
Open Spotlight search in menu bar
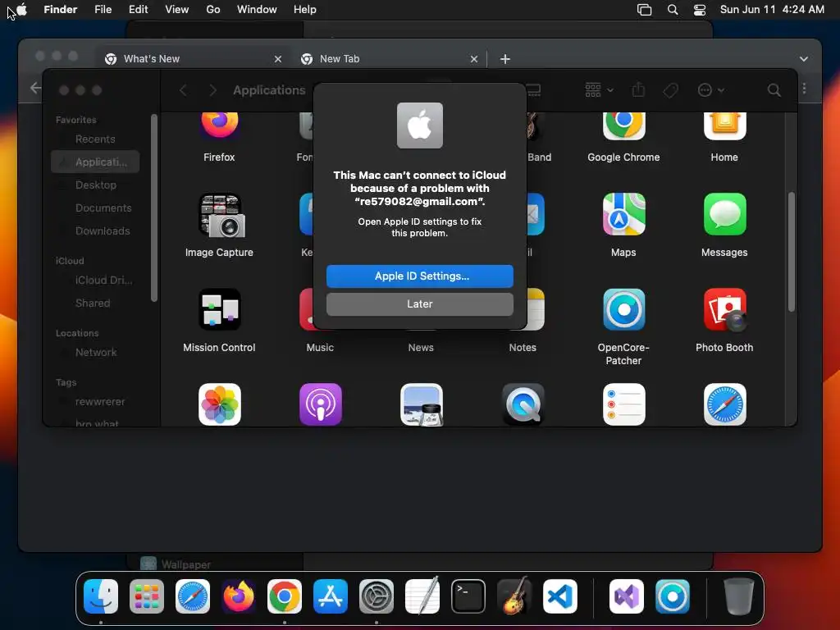(x=673, y=10)
